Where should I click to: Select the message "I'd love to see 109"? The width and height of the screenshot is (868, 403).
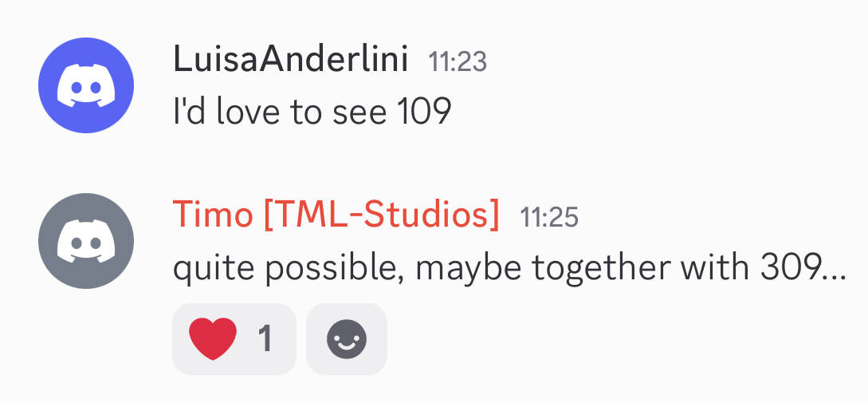point(312,112)
